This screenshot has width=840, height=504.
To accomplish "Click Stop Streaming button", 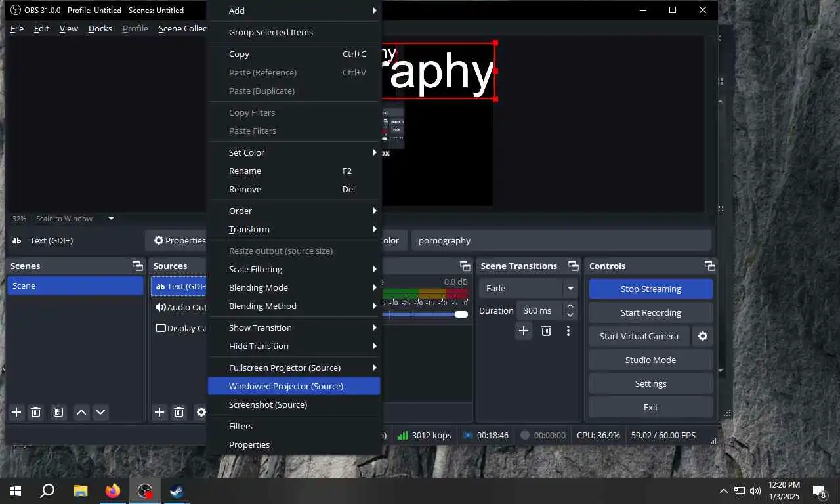I will point(650,289).
